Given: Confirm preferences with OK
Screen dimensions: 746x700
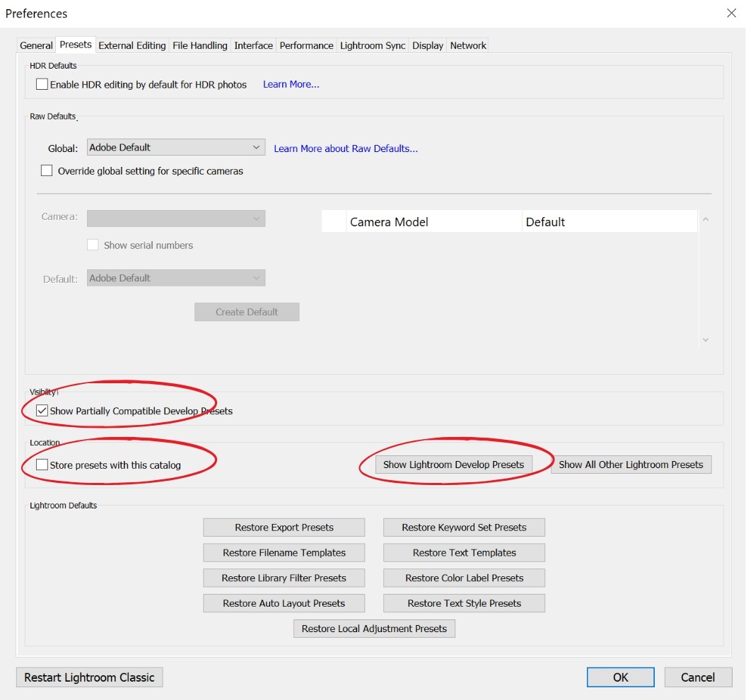Looking at the screenshot, I should tap(620, 677).
